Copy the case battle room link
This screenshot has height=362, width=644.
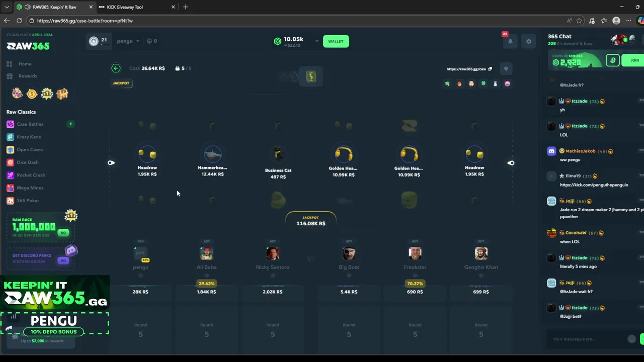pos(490,69)
